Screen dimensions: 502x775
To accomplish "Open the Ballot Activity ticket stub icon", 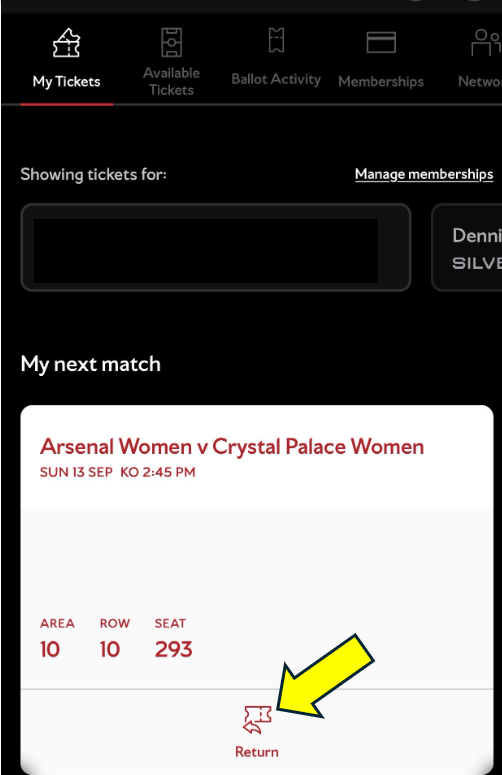I will (276, 40).
